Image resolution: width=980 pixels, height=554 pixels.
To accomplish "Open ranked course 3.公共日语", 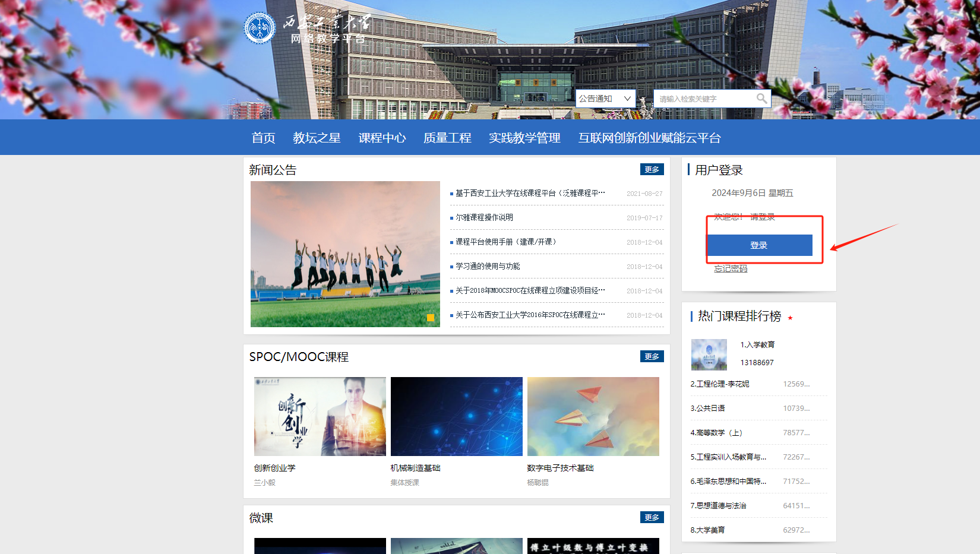I will point(707,409).
